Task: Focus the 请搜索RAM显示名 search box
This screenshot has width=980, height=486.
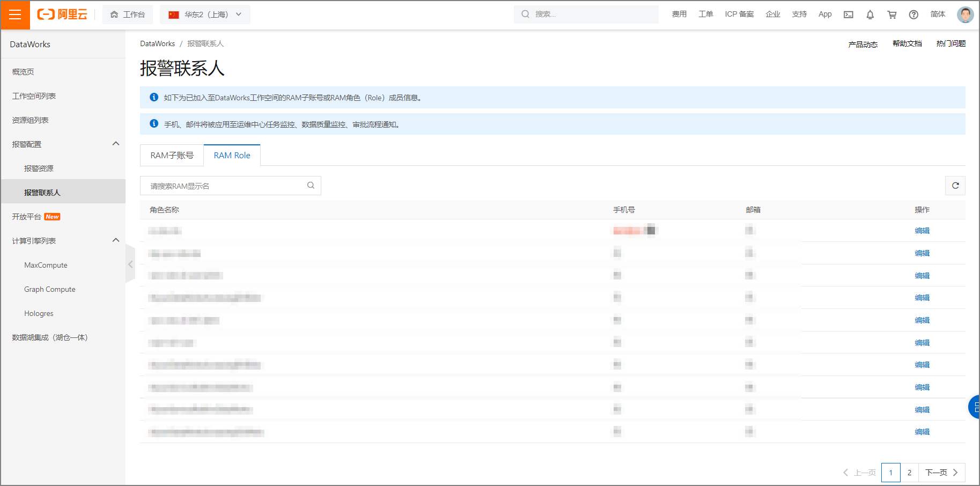Action: [231, 186]
